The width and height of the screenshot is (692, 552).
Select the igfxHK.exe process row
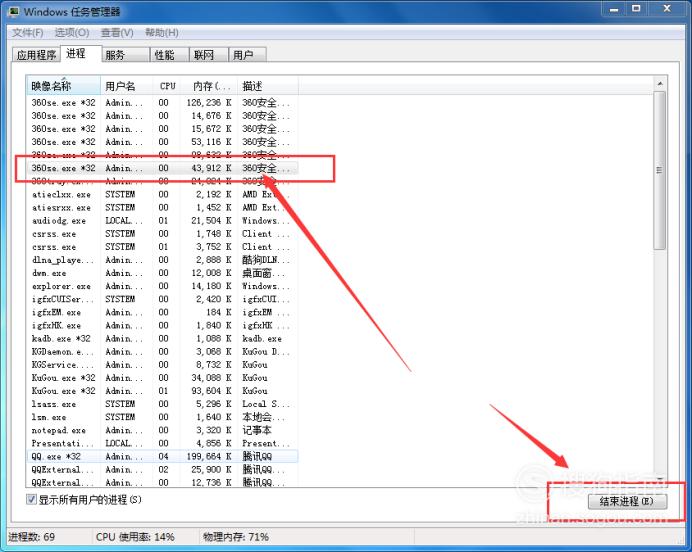tap(162, 325)
